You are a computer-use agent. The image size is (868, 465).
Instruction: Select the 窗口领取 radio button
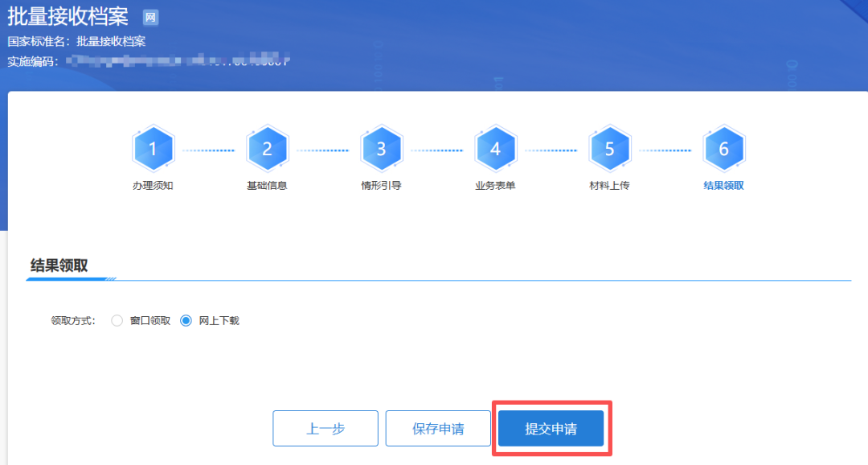pos(117,320)
